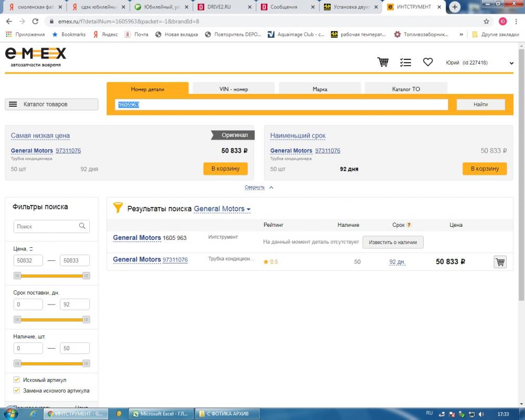This screenshot has height=420, width=525.
Task: Click the browser address bar URL
Action: click(129, 22)
